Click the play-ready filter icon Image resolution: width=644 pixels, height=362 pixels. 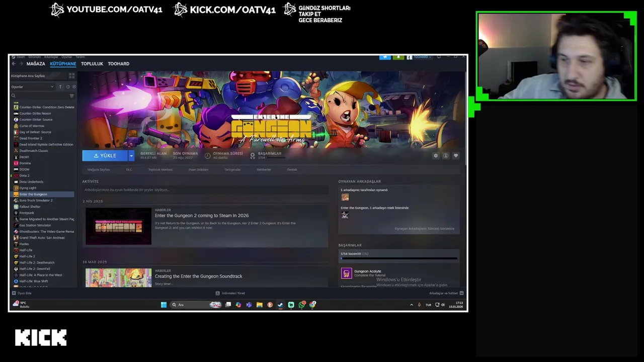[74, 87]
